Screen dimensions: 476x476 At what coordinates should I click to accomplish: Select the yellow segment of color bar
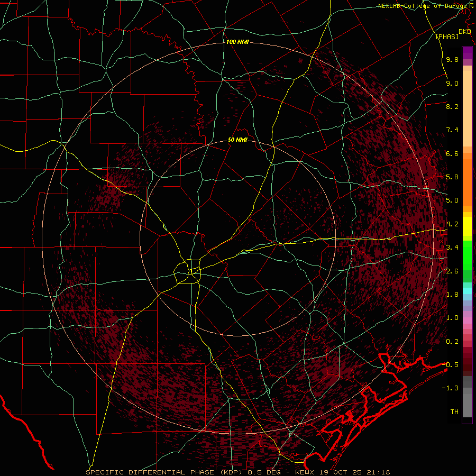[x=467, y=226]
